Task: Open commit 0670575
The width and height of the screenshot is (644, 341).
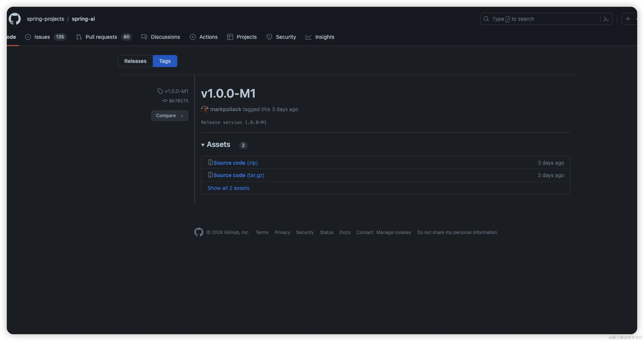Action: [x=178, y=101]
